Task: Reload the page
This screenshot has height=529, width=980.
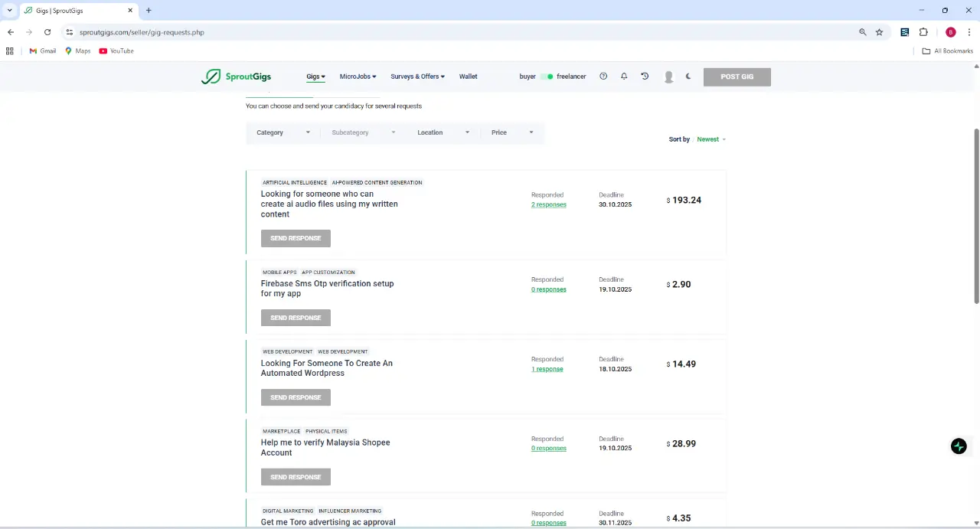Action: (x=47, y=32)
